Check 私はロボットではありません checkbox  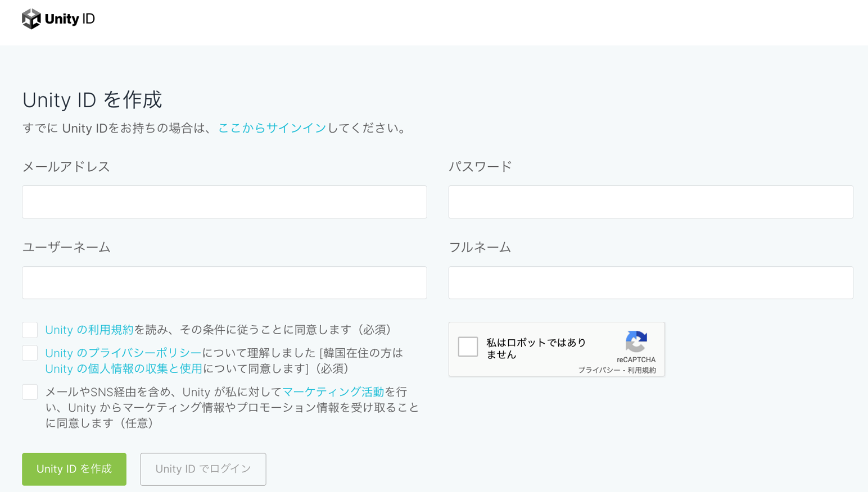[x=468, y=347]
